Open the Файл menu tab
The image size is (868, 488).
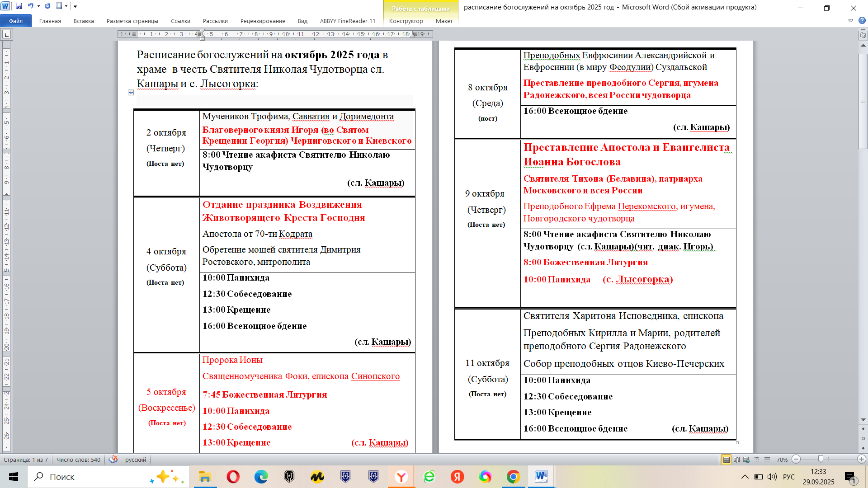(16, 21)
